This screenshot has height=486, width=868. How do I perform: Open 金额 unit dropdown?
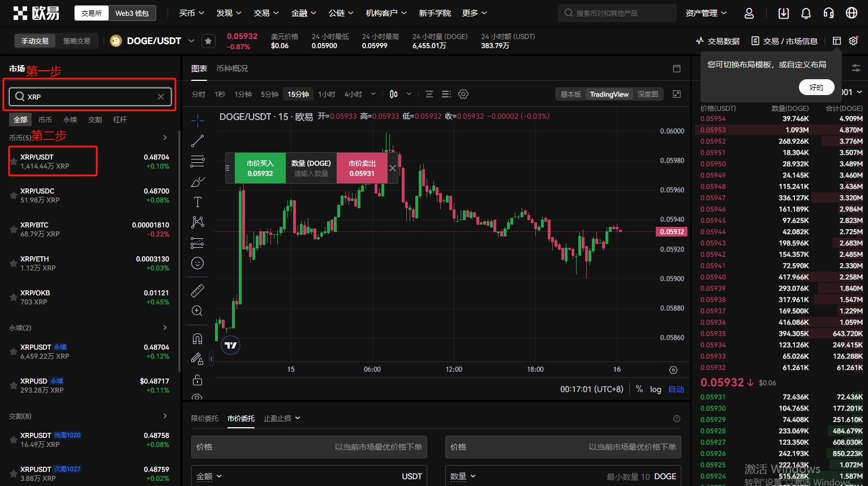point(209,476)
